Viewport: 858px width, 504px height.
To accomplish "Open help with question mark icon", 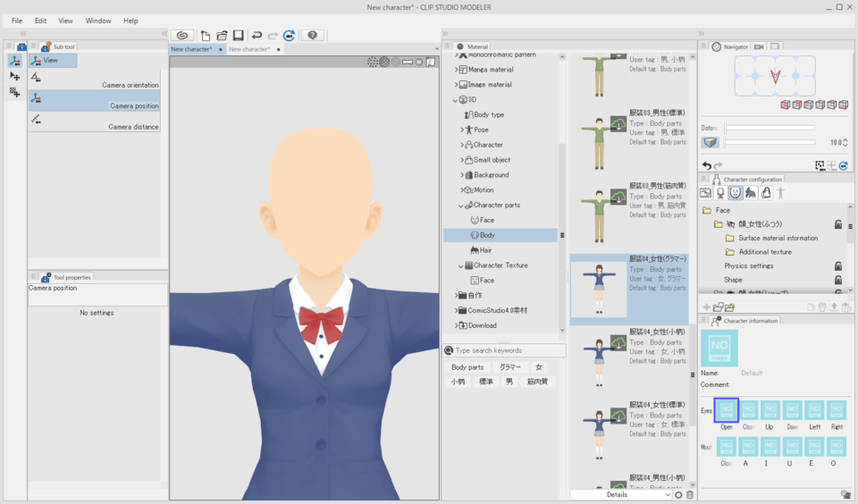I will [313, 36].
